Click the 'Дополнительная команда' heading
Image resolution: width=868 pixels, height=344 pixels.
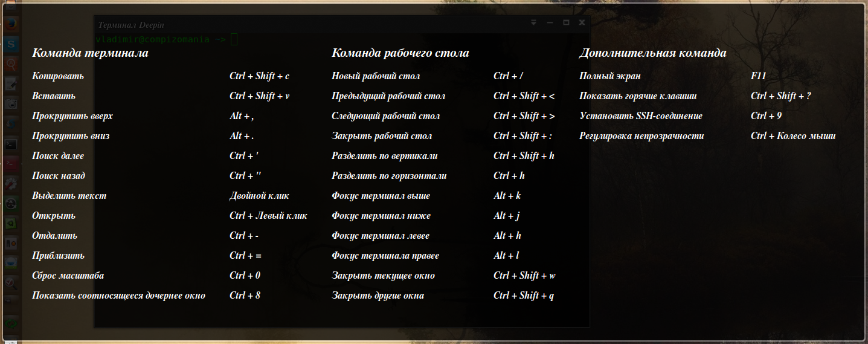click(x=652, y=53)
